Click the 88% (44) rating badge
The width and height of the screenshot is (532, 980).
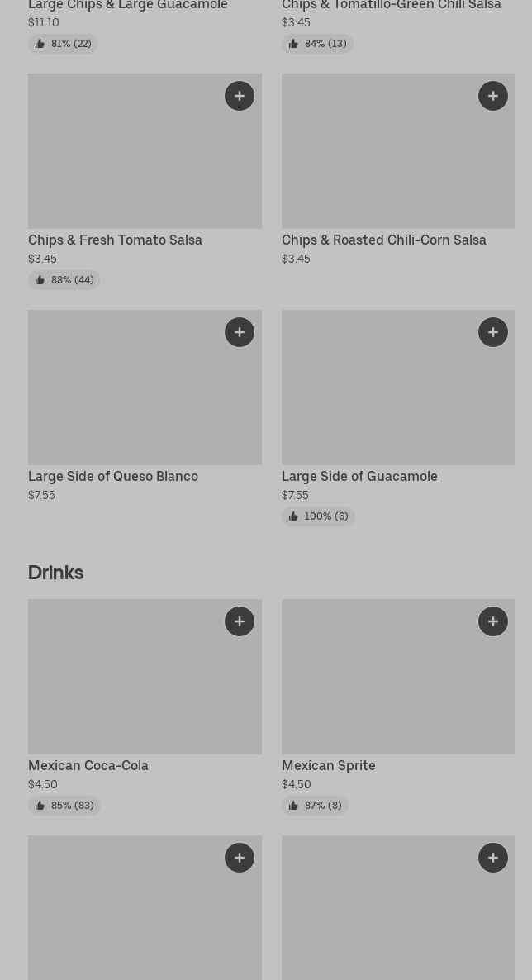pyautogui.click(x=64, y=280)
